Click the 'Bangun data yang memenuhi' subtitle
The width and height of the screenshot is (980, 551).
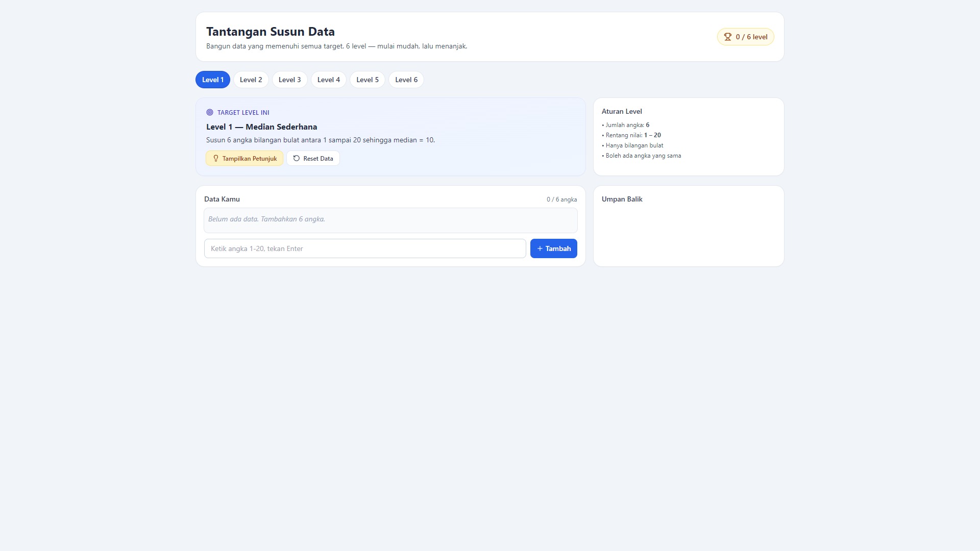[337, 46]
